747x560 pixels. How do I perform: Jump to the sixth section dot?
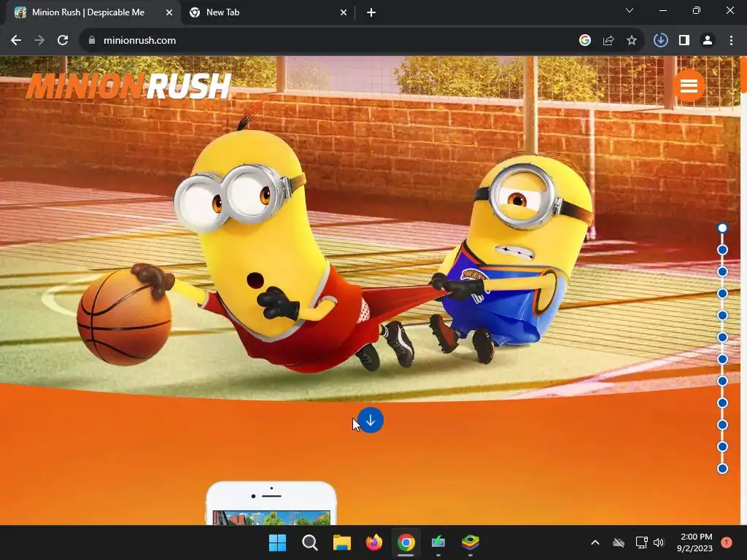pos(723,338)
